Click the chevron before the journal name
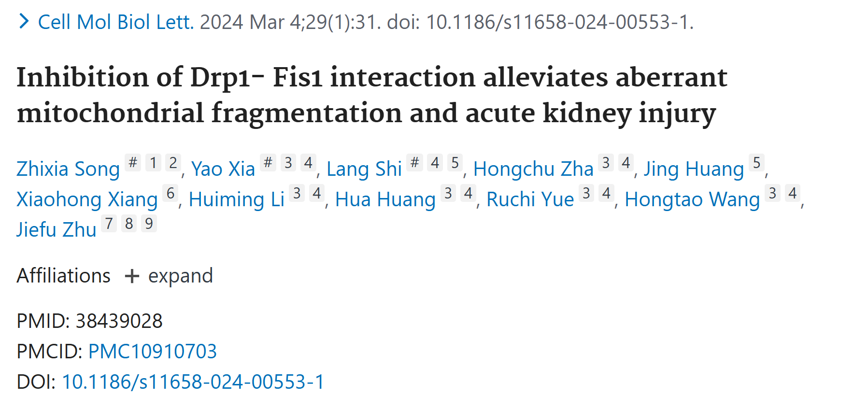 23,22
